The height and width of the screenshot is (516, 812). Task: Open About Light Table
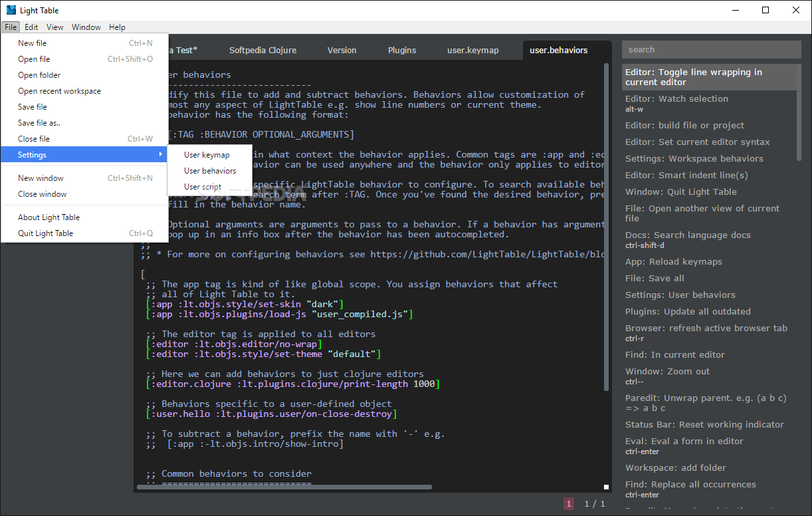[x=85, y=217]
